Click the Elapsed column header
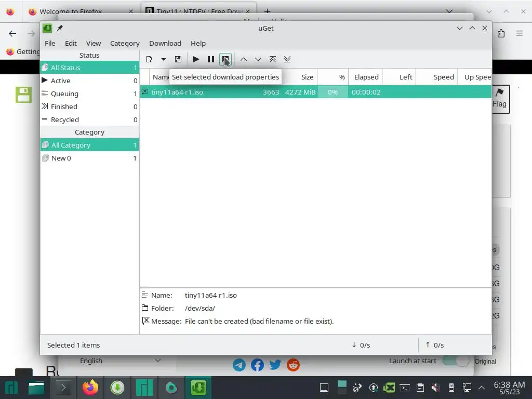This screenshot has height=399, width=532. [366, 77]
